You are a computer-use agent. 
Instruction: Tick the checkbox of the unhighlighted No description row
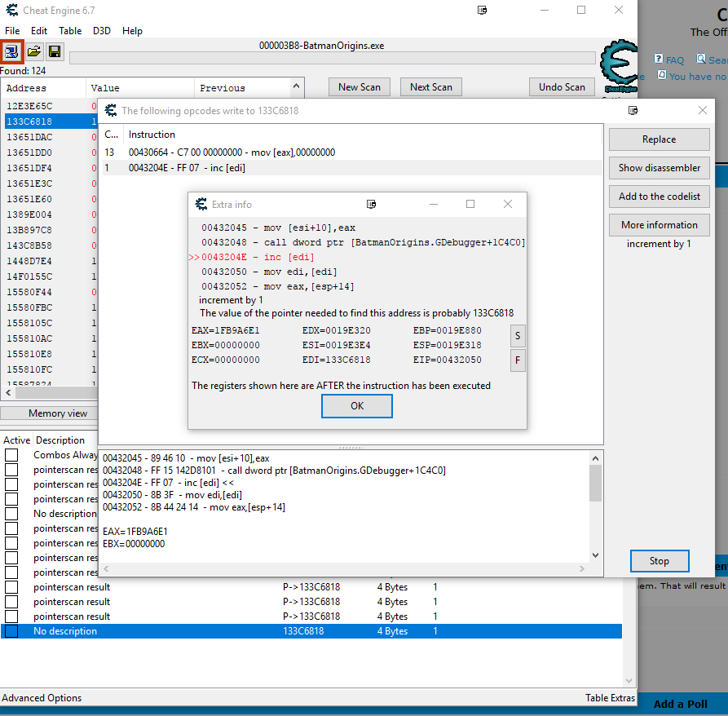(11, 514)
